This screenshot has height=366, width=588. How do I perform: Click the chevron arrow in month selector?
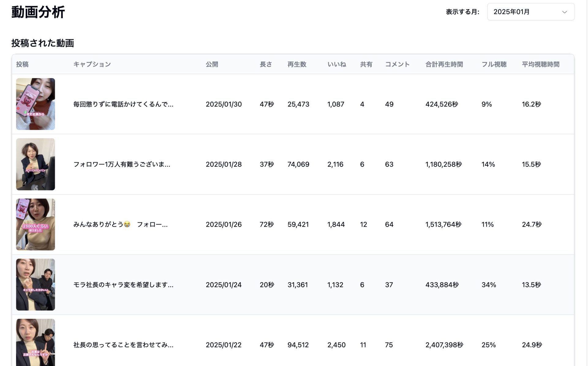564,12
